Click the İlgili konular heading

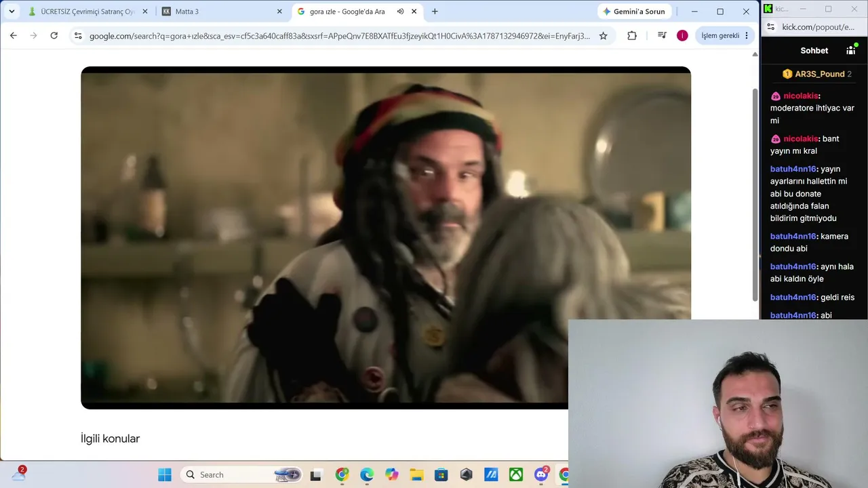[x=110, y=439]
